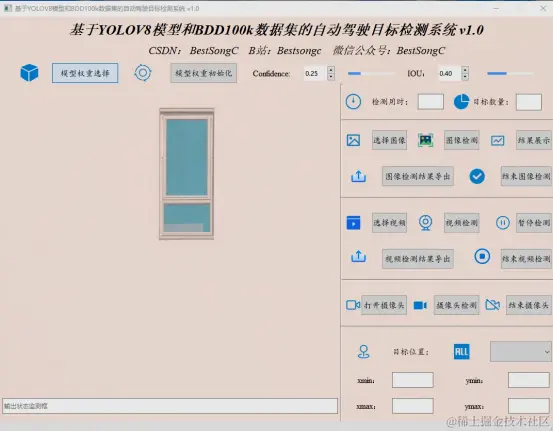
Task: Click the xmin coordinate field
Action: coord(413,380)
